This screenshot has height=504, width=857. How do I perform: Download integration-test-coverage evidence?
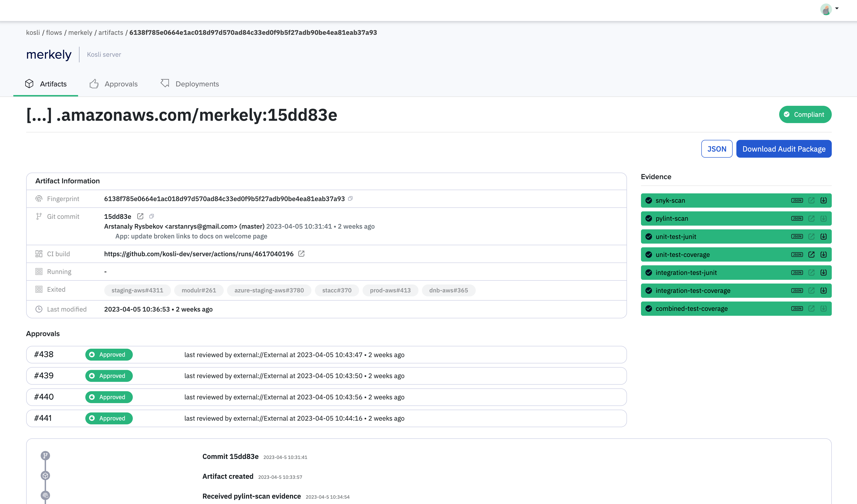click(x=823, y=291)
